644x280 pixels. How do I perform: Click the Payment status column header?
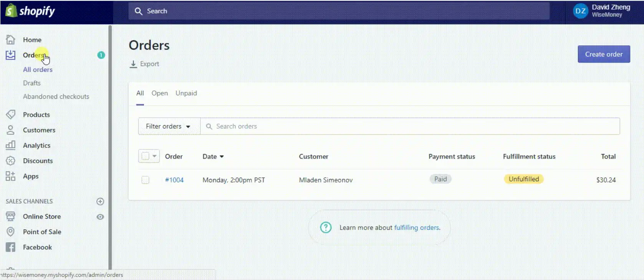click(x=452, y=156)
